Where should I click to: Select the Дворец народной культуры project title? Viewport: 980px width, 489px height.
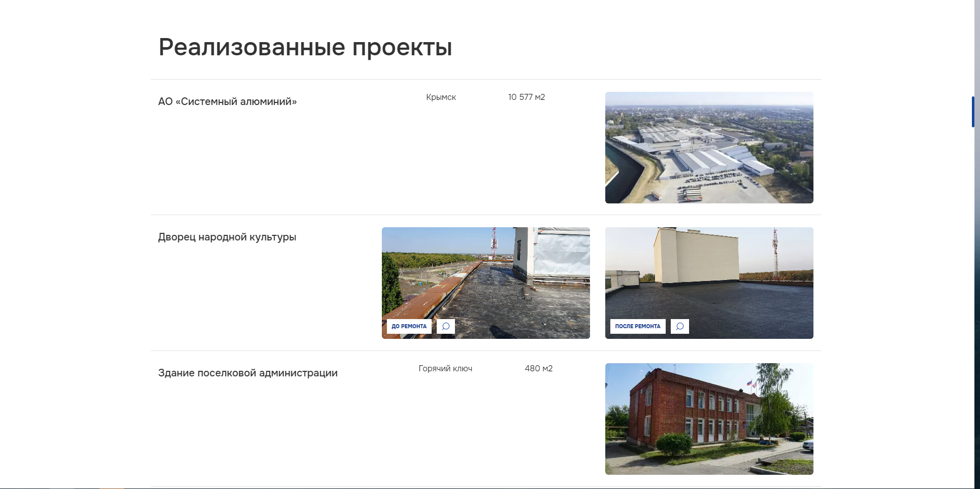(x=227, y=237)
